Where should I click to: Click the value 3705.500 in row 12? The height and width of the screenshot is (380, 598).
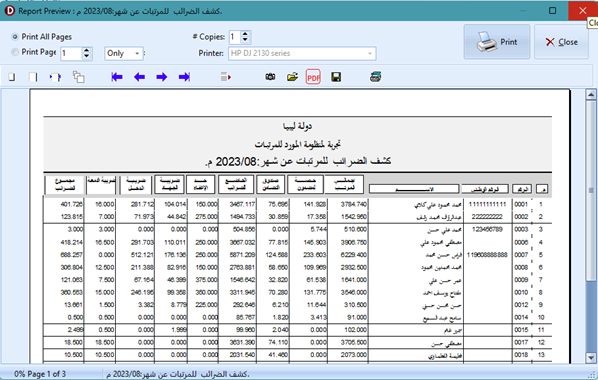(354, 343)
